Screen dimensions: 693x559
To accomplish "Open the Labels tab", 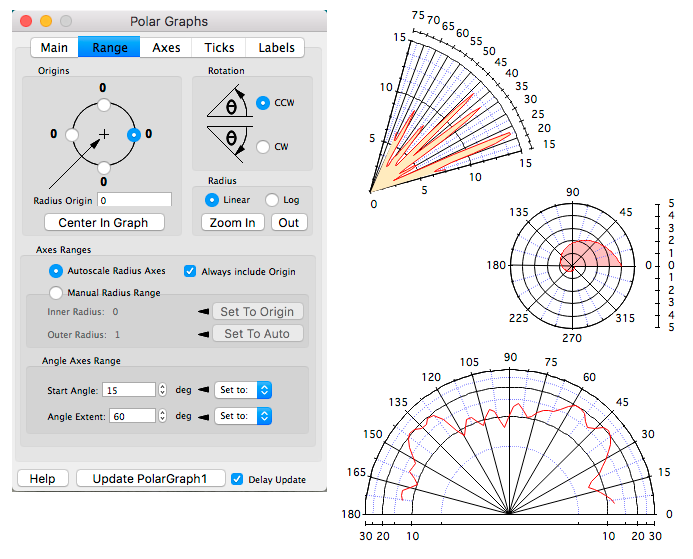I will click(x=276, y=47).
